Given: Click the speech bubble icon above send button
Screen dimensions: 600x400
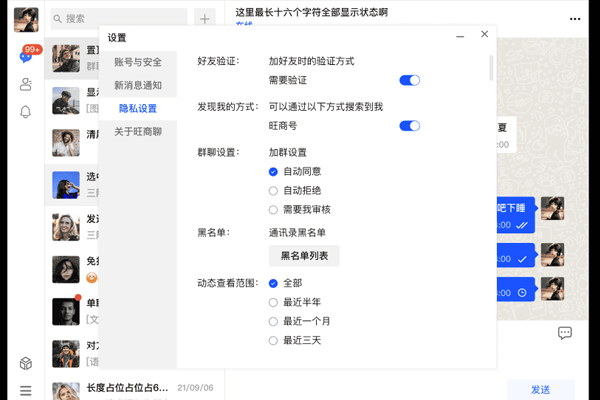Looking at the screenshot, I should click(x=564, y=333).
